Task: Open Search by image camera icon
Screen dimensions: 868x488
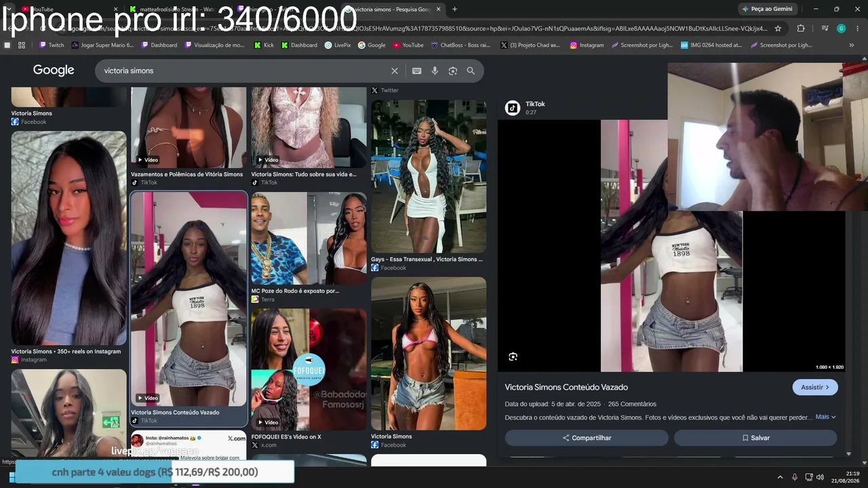Action: coord(452,70)
